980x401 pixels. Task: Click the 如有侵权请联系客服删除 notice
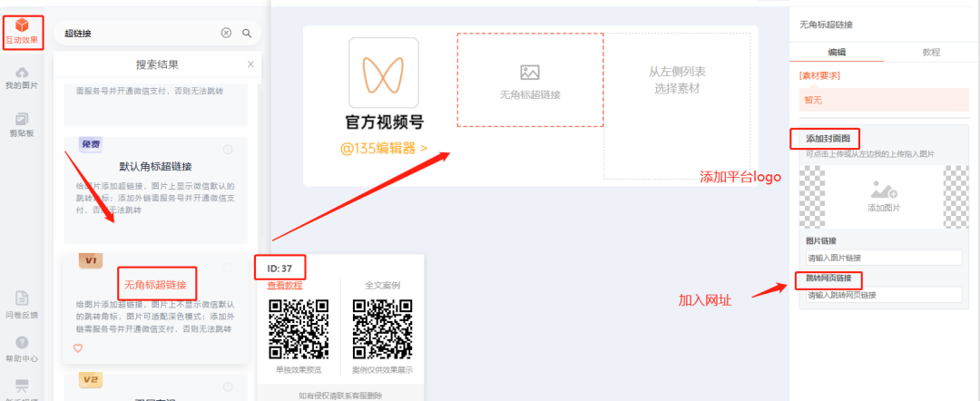340,395
